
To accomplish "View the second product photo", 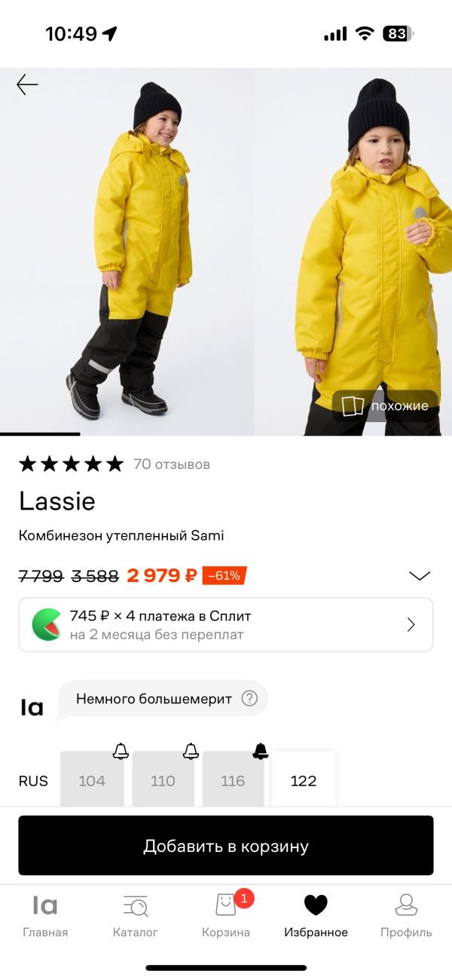I will coord(354,252).
